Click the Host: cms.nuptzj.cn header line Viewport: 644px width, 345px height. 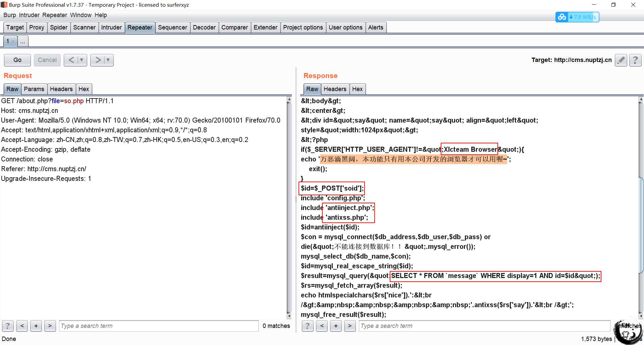pos(30,111)
